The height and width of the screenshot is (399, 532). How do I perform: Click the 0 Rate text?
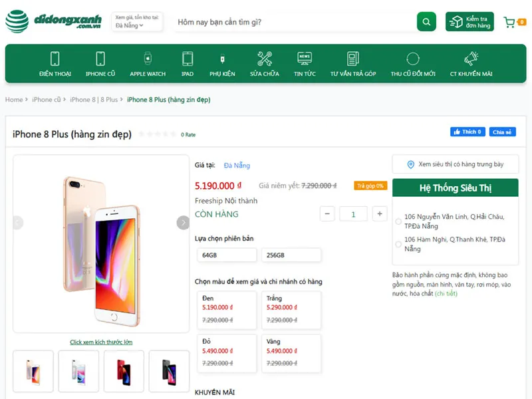pyautogui.click(x=188, y=135)
